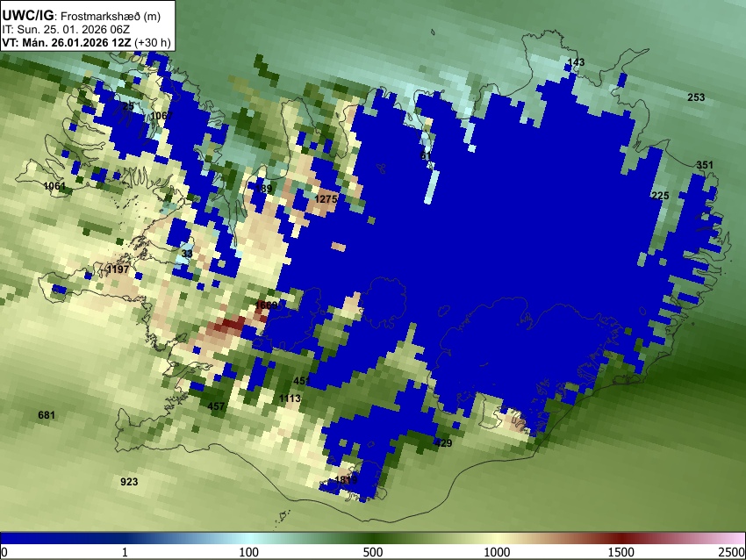Click the 457 value on the map
This screenshot has height=560, width=746.
tap(216, 406)
